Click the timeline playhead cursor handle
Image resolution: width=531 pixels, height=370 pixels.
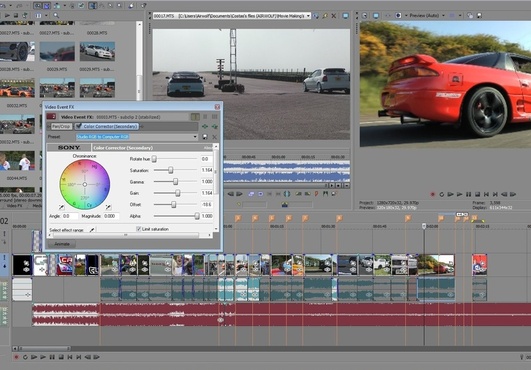tap(424, 226)
